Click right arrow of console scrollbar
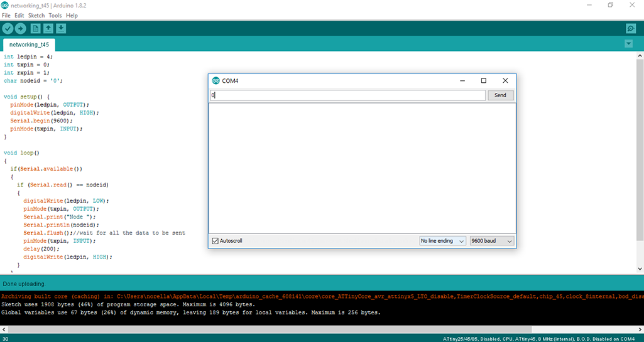 tap(640, 329)
